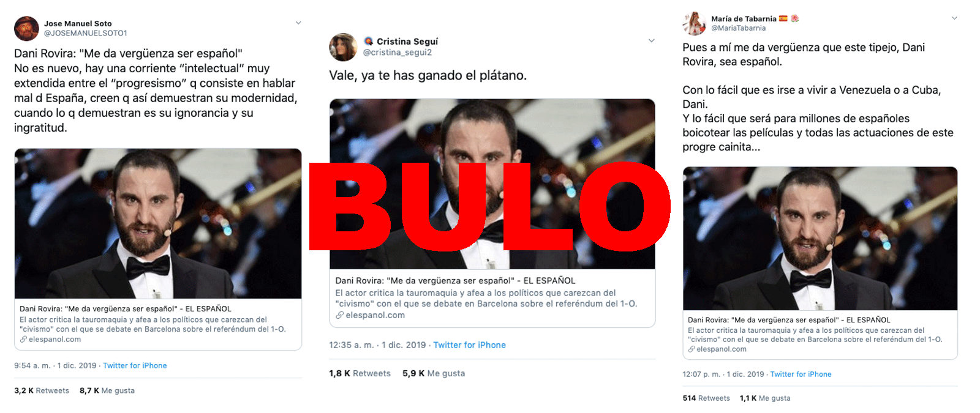Click the Spanish flag emoji beside María de Tabarnia

pyautogui.click(x=783, y=18)
